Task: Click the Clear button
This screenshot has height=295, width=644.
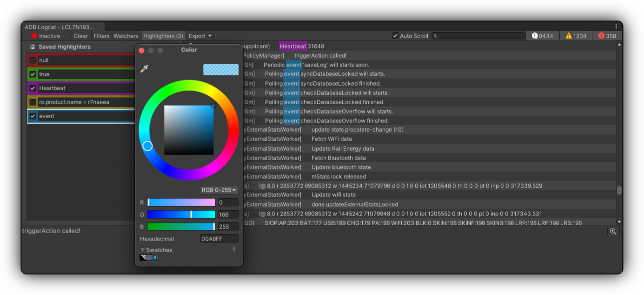Action: coord(80,36)
